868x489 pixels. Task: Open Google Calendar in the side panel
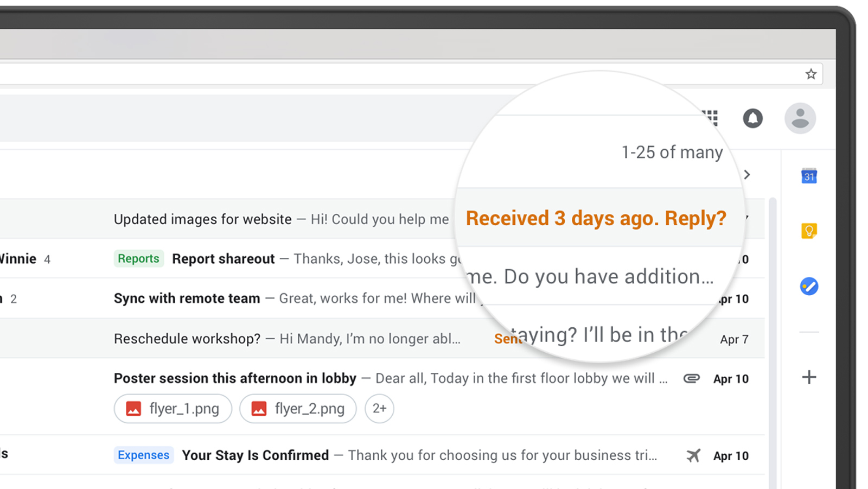tap(809, 176)
